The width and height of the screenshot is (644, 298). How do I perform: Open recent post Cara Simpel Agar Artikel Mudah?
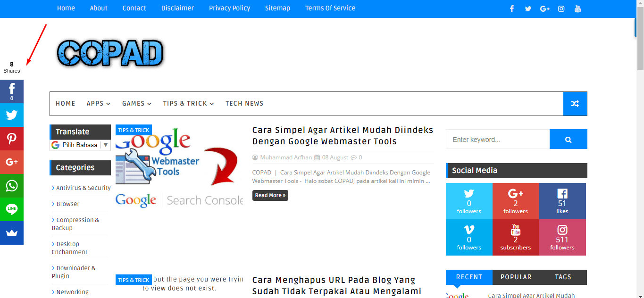(x=531, y=295)
